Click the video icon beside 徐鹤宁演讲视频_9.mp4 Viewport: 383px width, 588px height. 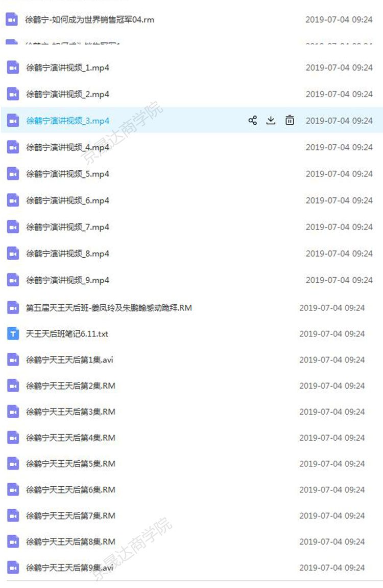click(x=13, y=280)
